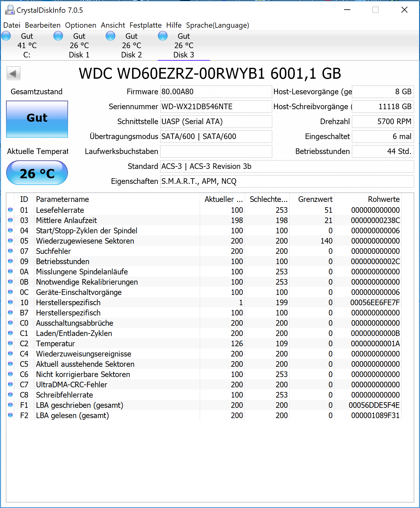Switch to the Disk 1 tab
The image size is (420, 508).
pos(79,45)
